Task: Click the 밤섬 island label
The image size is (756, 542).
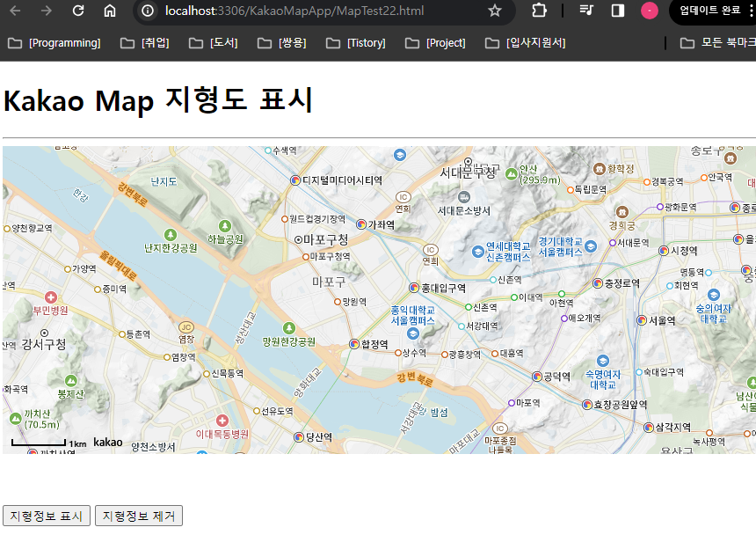Action: 439,412
